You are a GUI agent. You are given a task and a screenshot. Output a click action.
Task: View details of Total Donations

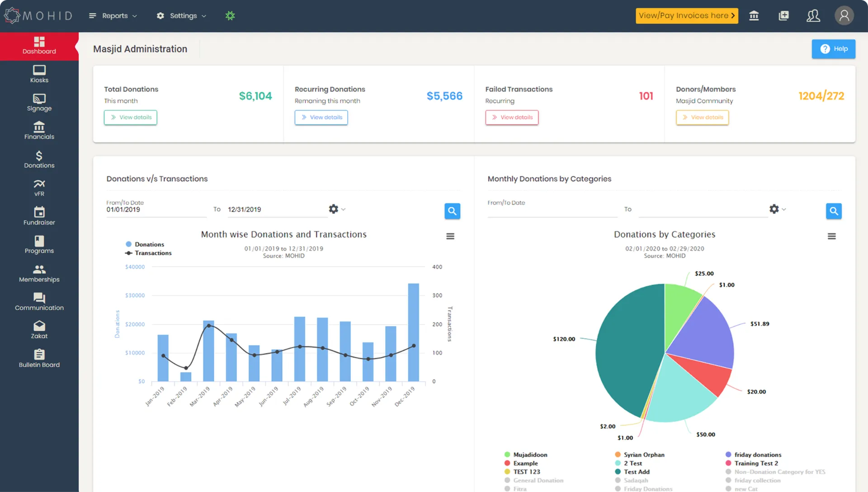click(131, 118)
